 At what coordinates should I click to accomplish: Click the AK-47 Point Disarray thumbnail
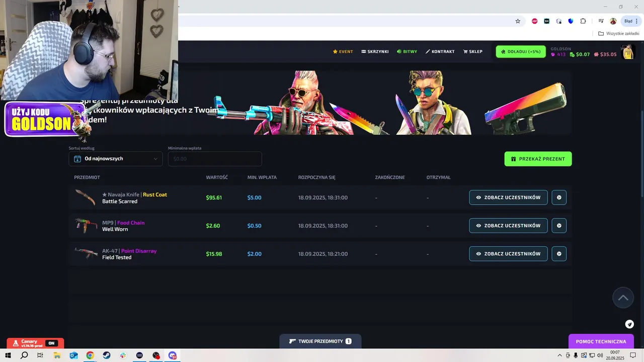pyautogui.click(x=86, y=253)
